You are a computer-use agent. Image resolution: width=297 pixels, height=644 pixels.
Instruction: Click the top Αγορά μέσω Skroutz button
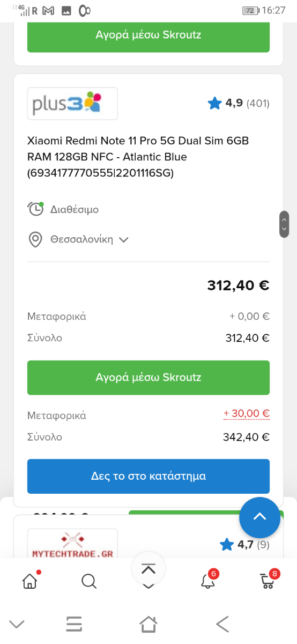pos(148,35)
